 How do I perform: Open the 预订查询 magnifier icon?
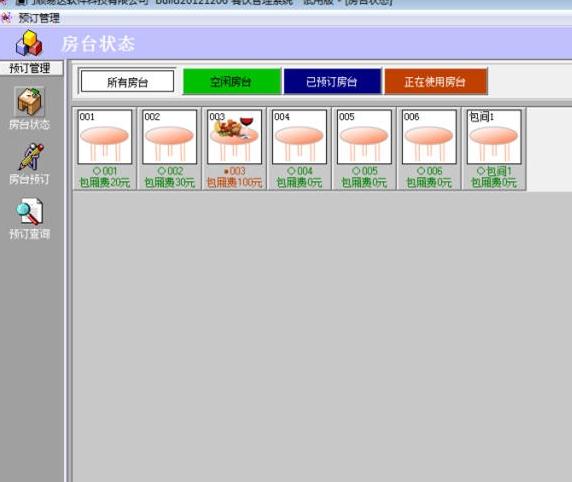(30, 211)
